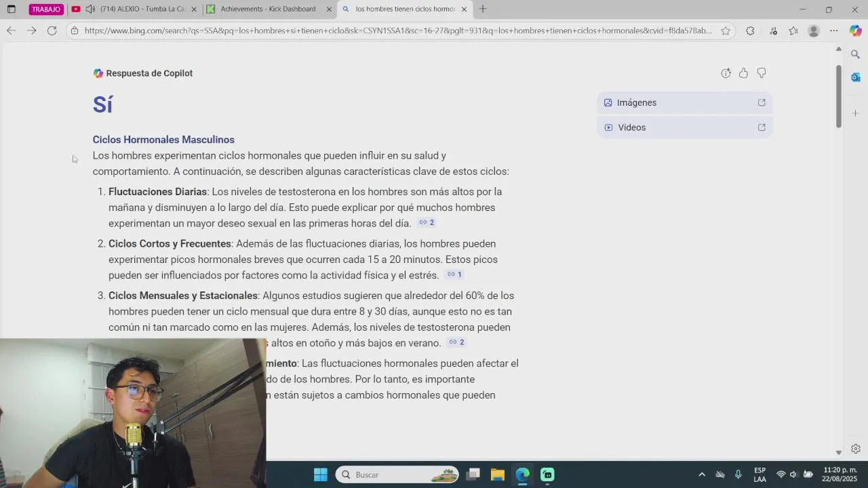Screen dimensions: 868x488
Task: Open Outlook in the Edge sidebar
Action: [x=855, y=77]
